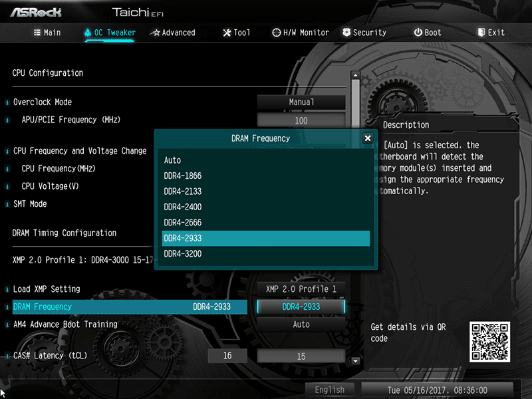The height and width of the screenshot is (399, 532).
Task: Click the CAS# Latency current value 16
Action: pos(227,356)
